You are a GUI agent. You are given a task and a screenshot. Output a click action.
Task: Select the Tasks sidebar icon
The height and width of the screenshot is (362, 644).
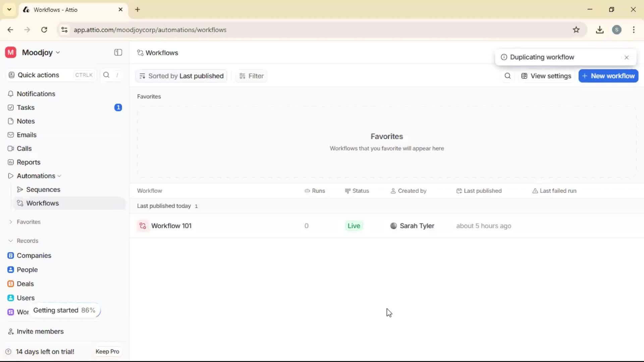(x=11, y=107)
